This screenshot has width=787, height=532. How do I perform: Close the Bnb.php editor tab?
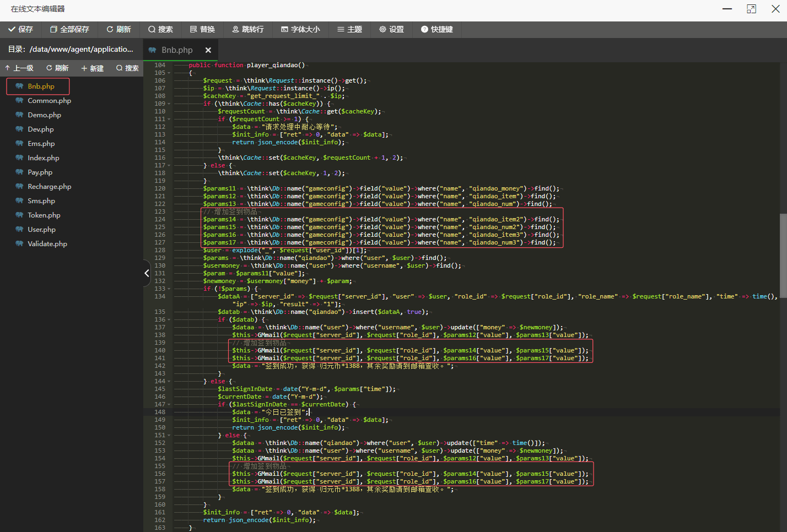click(x=208, y=50)
